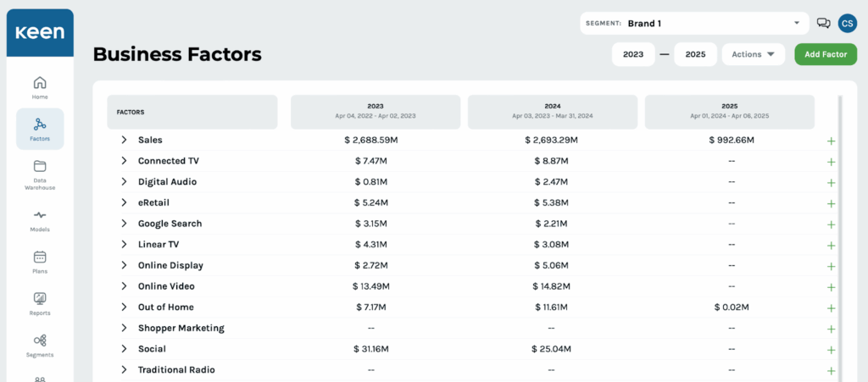
Task: Click Online Video 2024 value $ 14.82M
Action: tap(551, 285)
